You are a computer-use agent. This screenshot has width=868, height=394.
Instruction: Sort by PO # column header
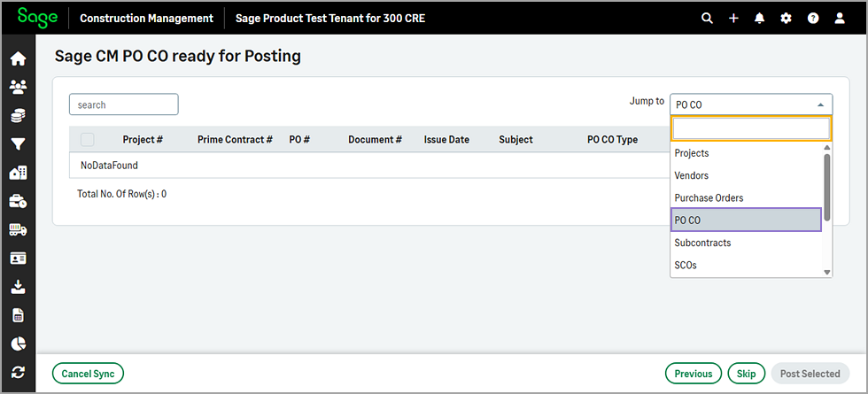pos(299,140)
